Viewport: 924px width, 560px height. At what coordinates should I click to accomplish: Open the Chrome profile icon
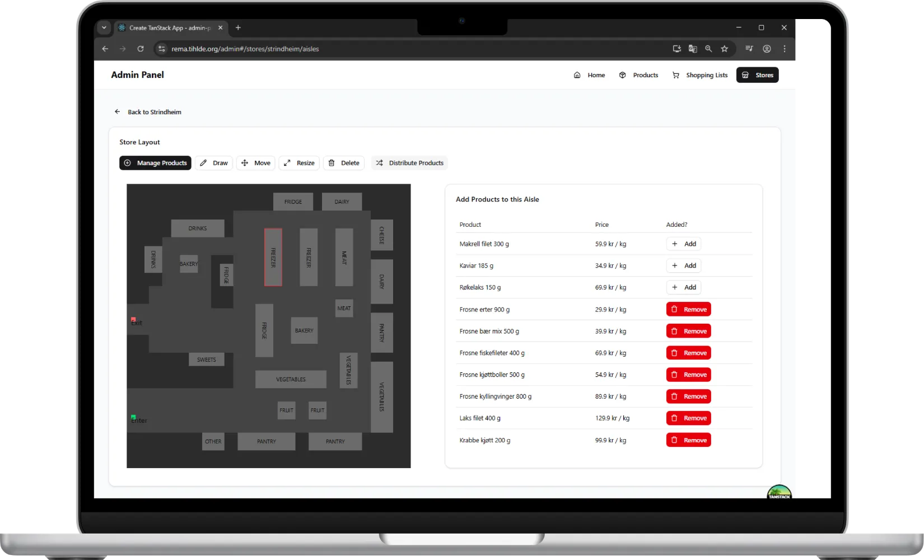point(767,49)
